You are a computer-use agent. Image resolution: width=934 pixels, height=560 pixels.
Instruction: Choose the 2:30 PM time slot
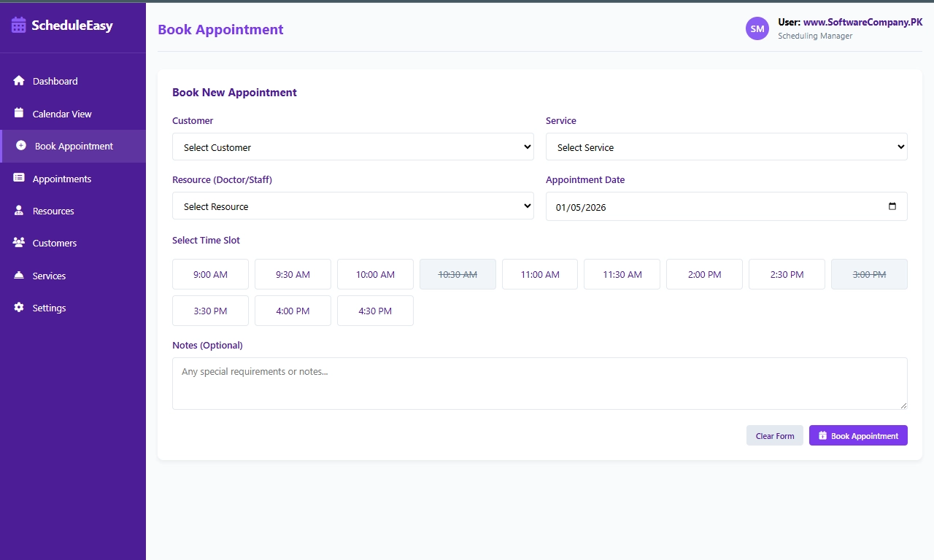click(787, 273)
